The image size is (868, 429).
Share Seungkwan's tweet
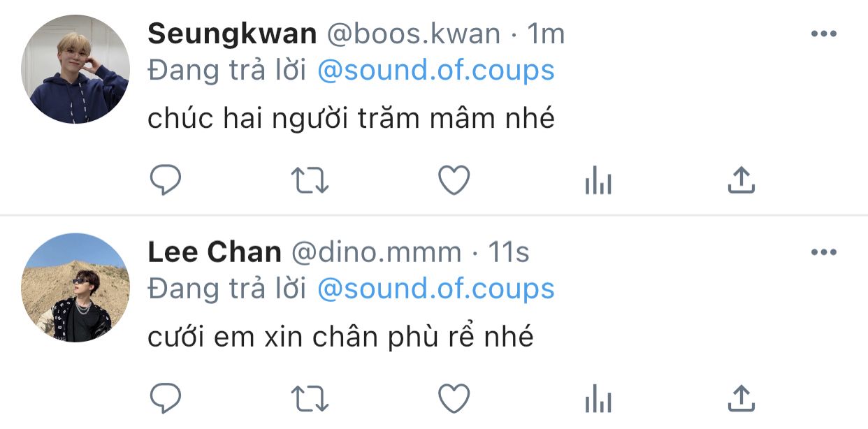[x=742, y=180]
